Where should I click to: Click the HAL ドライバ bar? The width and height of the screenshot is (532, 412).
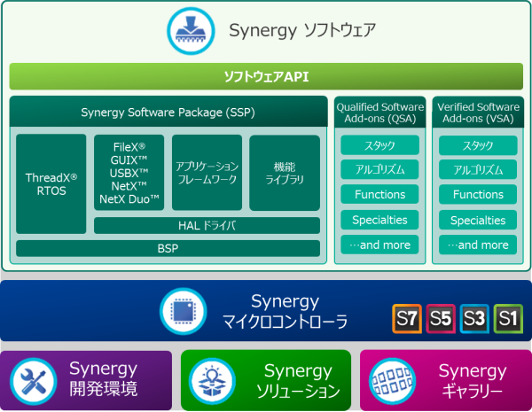pyautogui.click(x=207, y=226)
